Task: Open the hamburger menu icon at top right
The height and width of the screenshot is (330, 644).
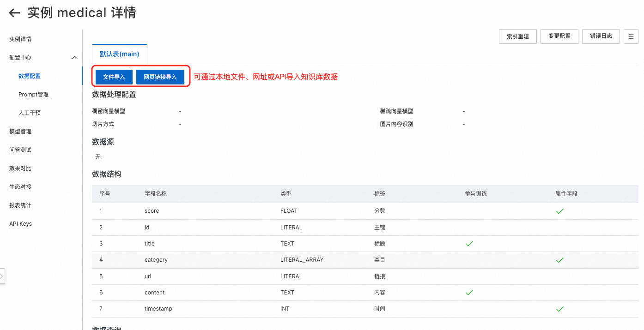Action: pyautogui.click(x=631, y=36)
